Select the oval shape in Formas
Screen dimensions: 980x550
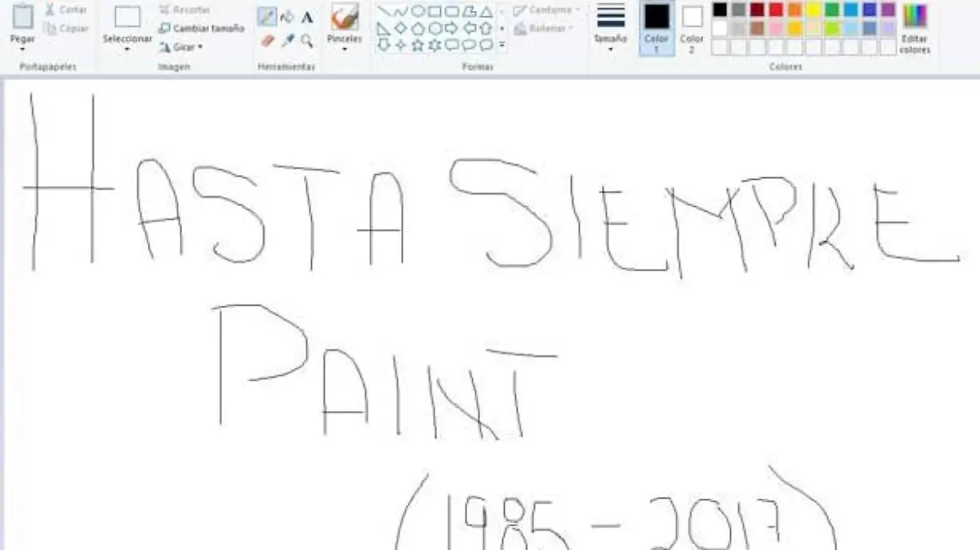[418, 11]
